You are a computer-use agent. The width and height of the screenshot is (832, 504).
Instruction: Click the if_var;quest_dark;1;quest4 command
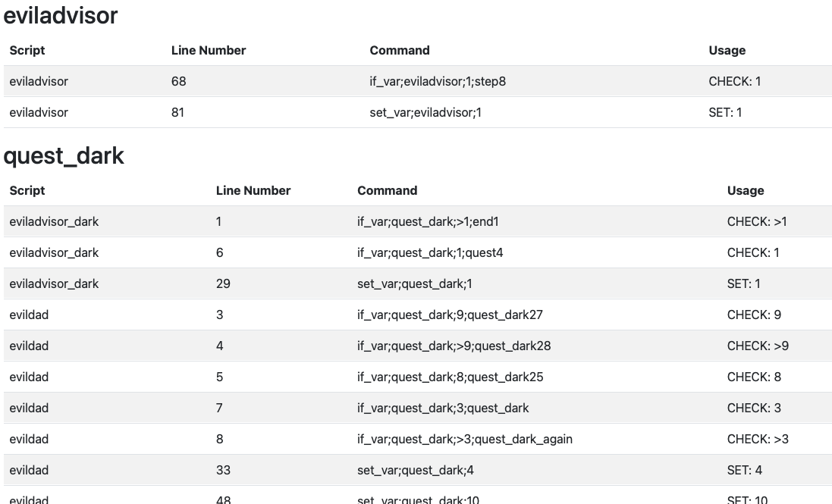click(x=430, y=253)
